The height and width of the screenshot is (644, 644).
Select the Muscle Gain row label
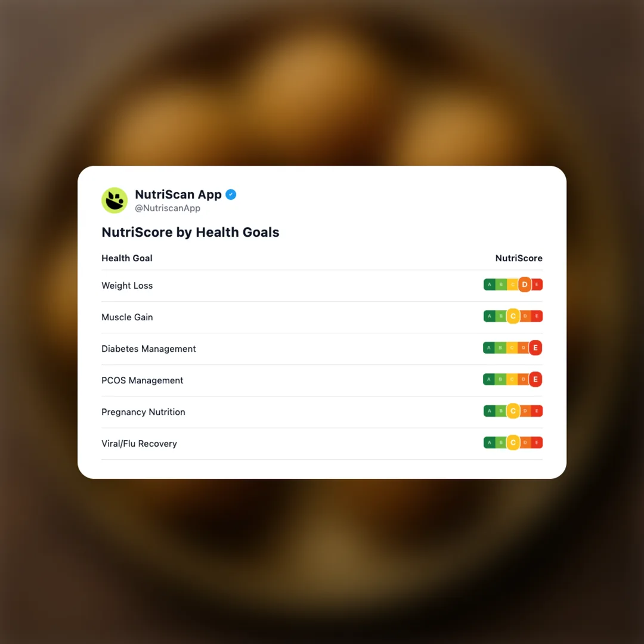127,317
